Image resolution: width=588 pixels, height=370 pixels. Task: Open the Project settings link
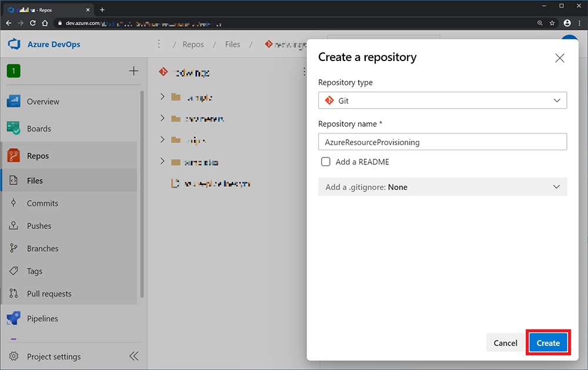(54, 356)
